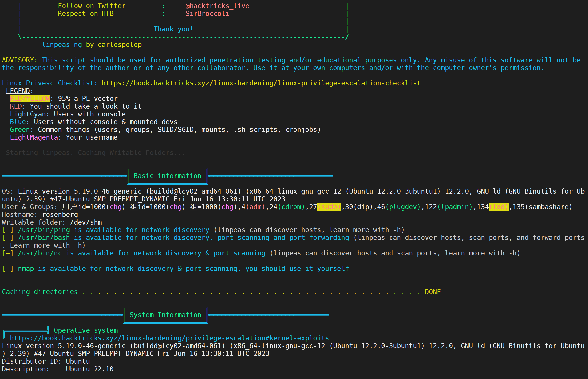
Task: Click the highlighted sudo group text
Action: coord(329,207)
